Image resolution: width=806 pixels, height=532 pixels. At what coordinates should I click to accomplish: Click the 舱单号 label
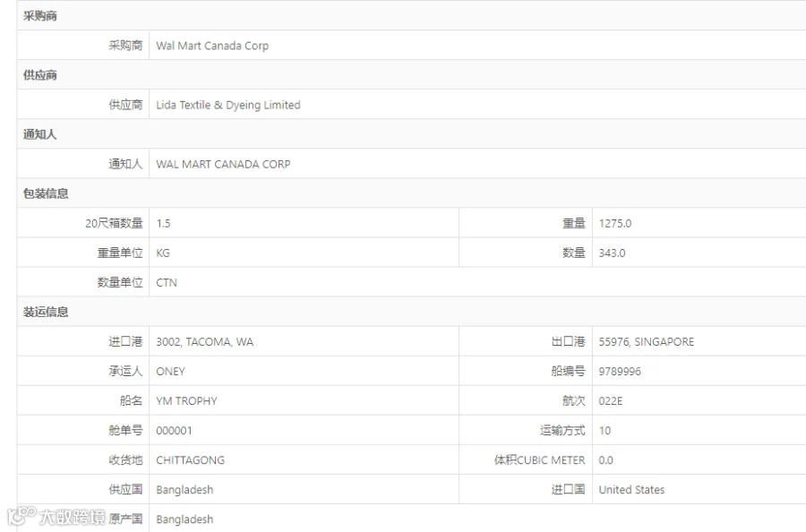[125, 431]
